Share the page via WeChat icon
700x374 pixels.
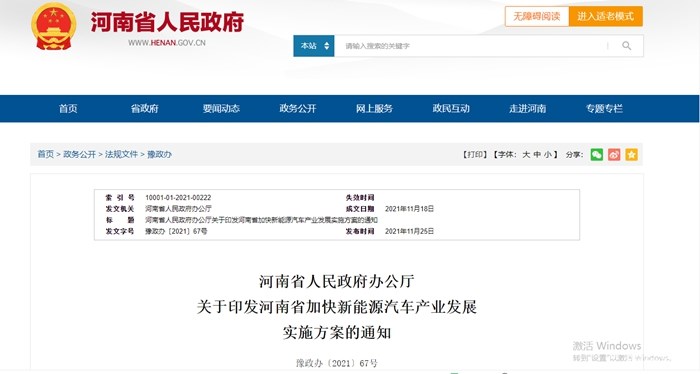597,154
